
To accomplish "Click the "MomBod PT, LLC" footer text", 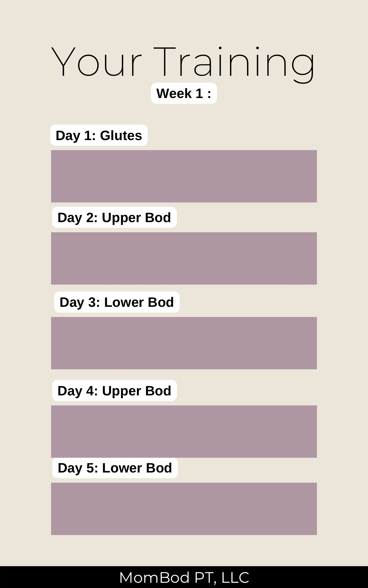I will pos(184,577).
